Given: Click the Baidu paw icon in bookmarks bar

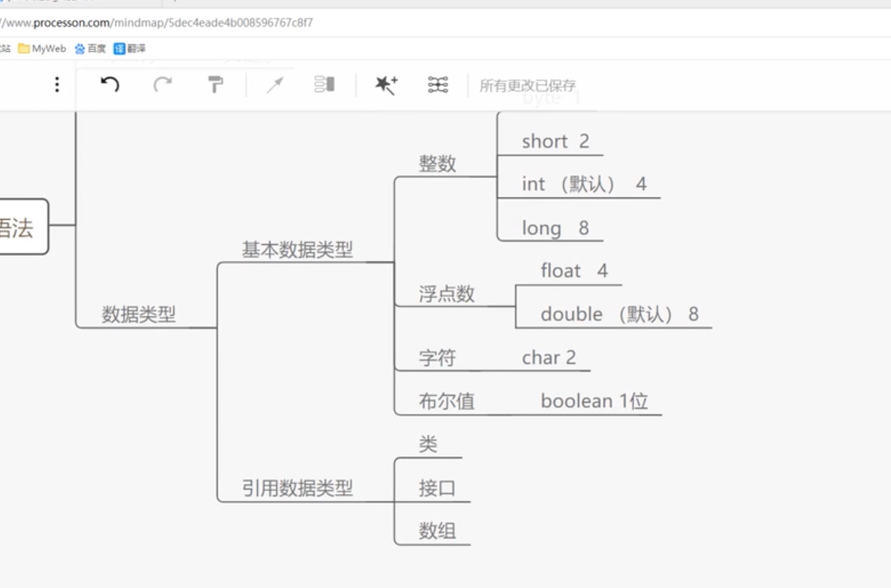Looking at the screenshot, I should click(x=79, y=49).
